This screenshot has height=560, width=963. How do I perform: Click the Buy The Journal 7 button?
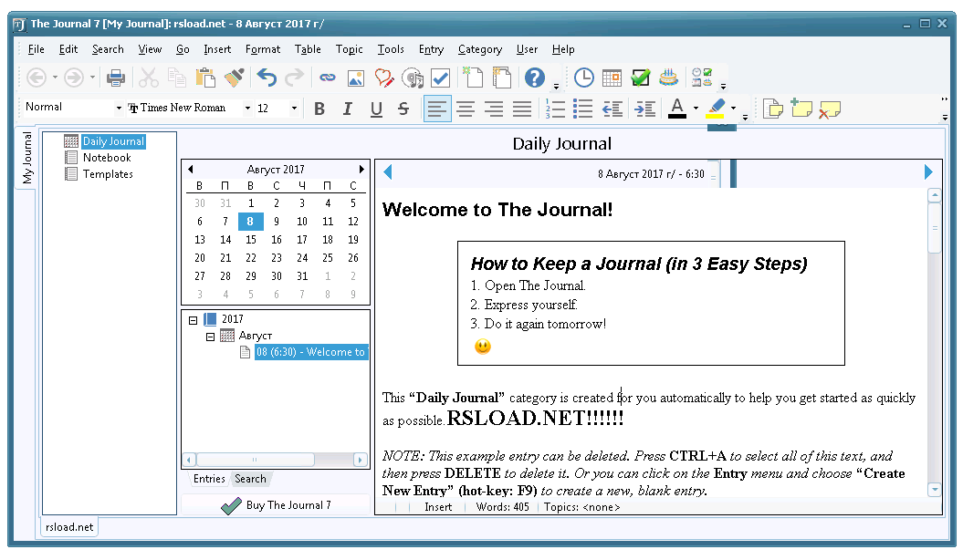coord(277,505)
